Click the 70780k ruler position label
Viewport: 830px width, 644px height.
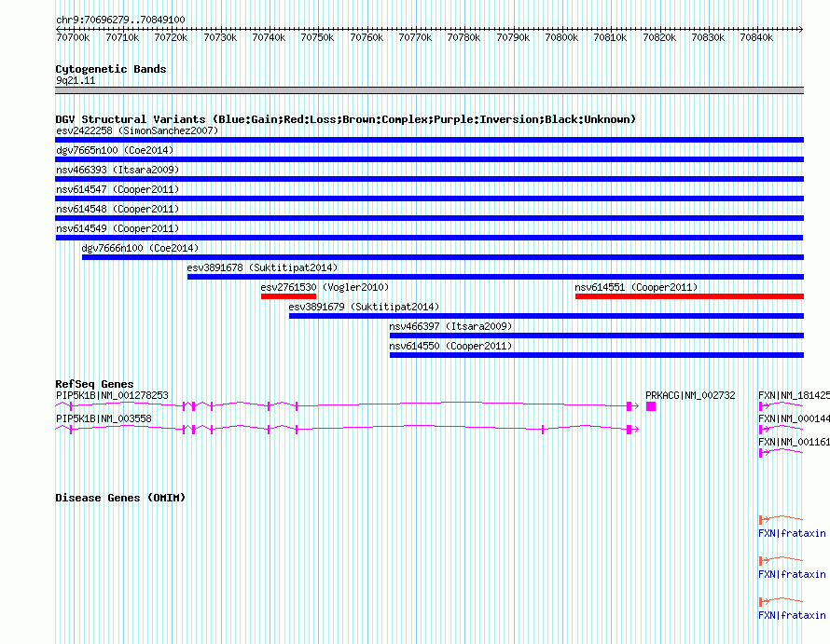point(463,37)
